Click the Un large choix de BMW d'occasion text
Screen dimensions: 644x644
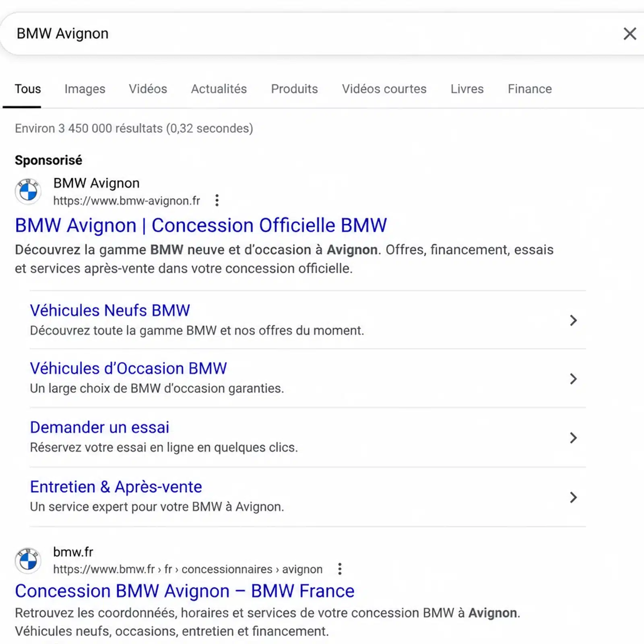157,388
